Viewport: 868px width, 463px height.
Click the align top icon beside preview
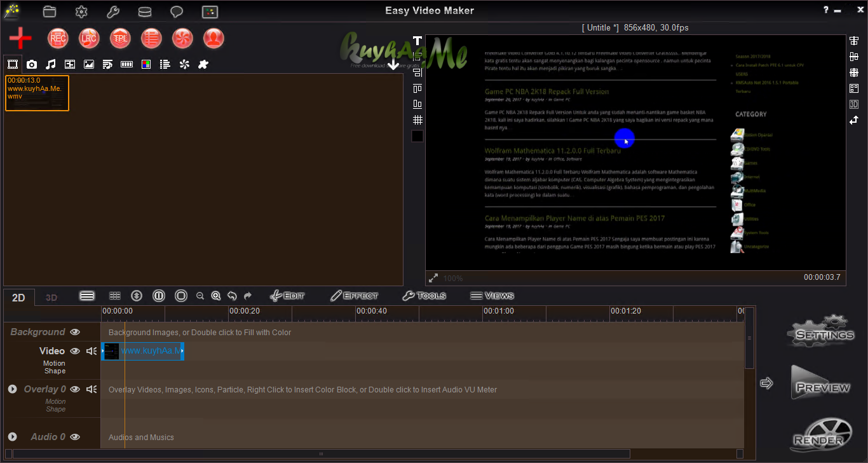click(417, 88)
